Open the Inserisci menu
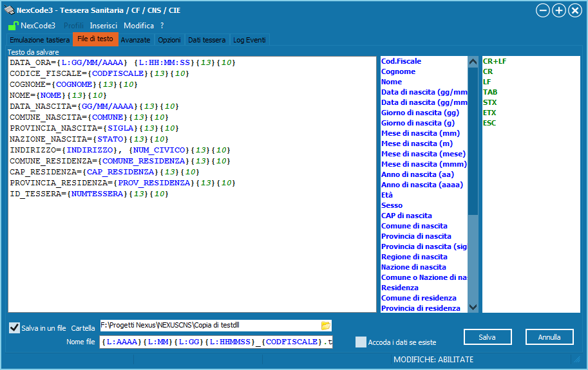This screenshot has width=588, height=370. [103, 26]
